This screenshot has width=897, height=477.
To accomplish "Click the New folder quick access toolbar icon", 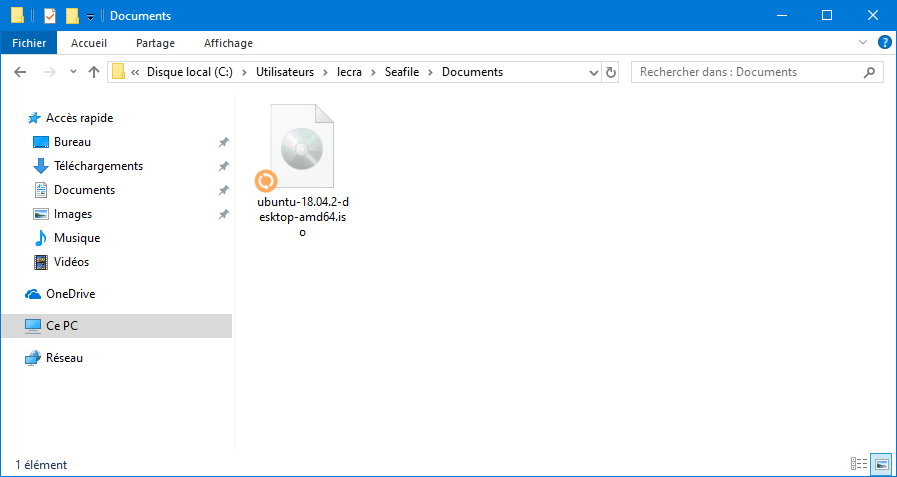I will pos(72,15).
